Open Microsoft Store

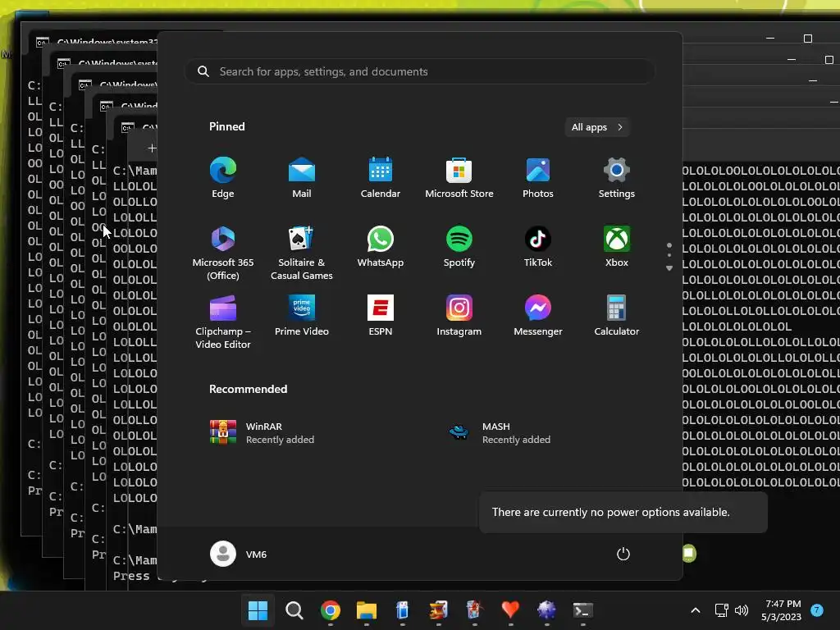coord(459,178)
